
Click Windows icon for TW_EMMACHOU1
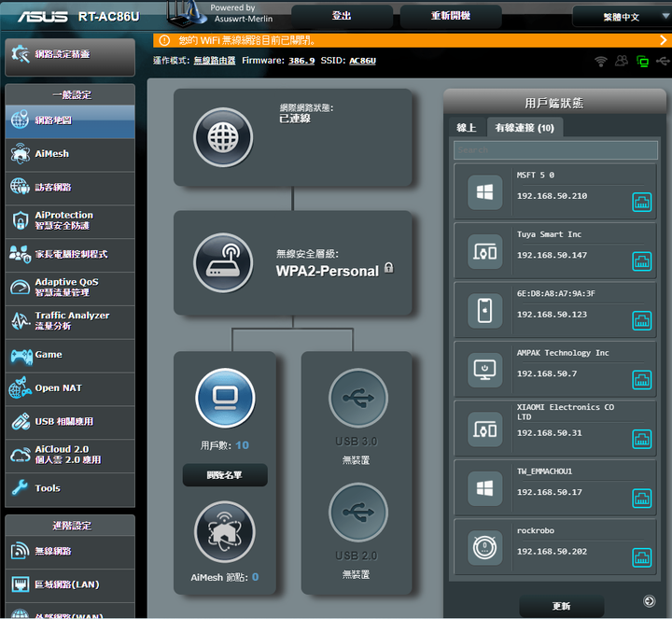[484, 488]
